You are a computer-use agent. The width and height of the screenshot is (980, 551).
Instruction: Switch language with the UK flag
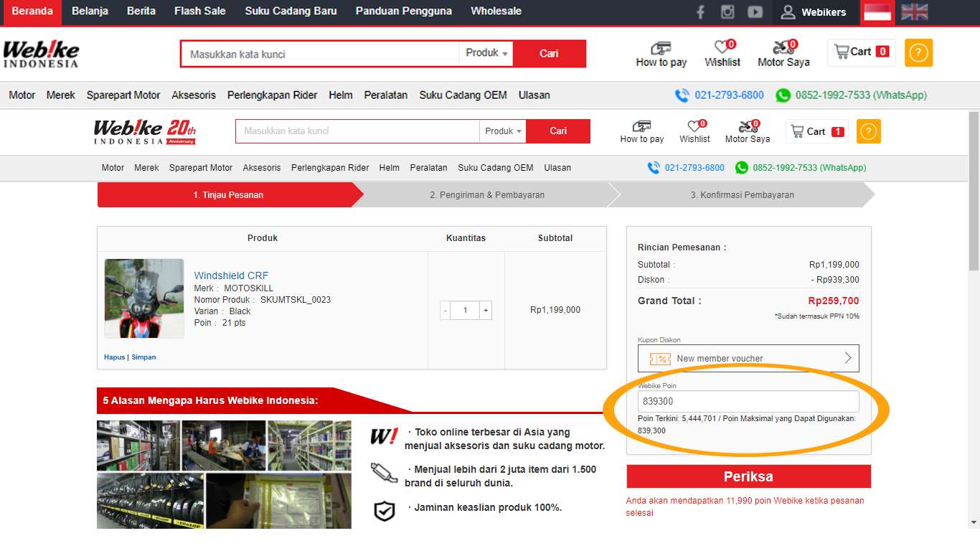[x=914, y=12]
